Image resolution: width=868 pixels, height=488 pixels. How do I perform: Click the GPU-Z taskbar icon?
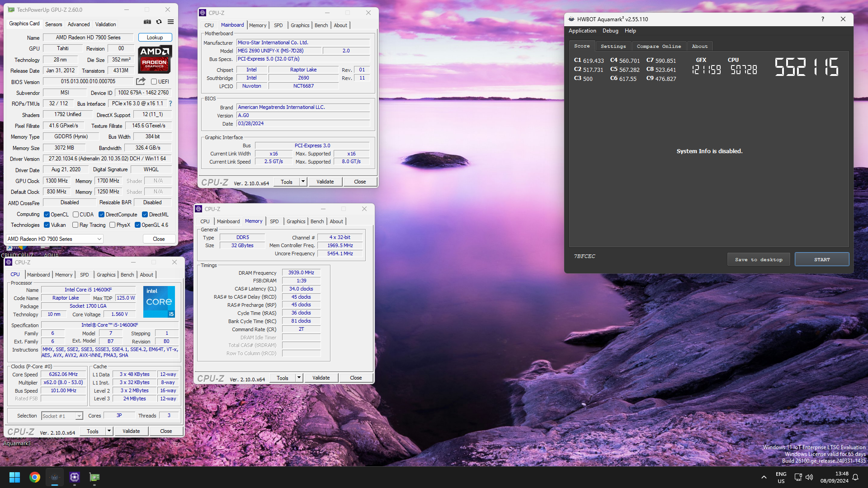pos(94,477)
